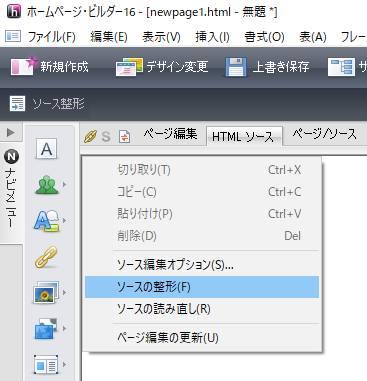Viewport: 367px width, 381px height.
Task: Expand arrow beside sunflower photo icon
Action: [x=64, y=292]
